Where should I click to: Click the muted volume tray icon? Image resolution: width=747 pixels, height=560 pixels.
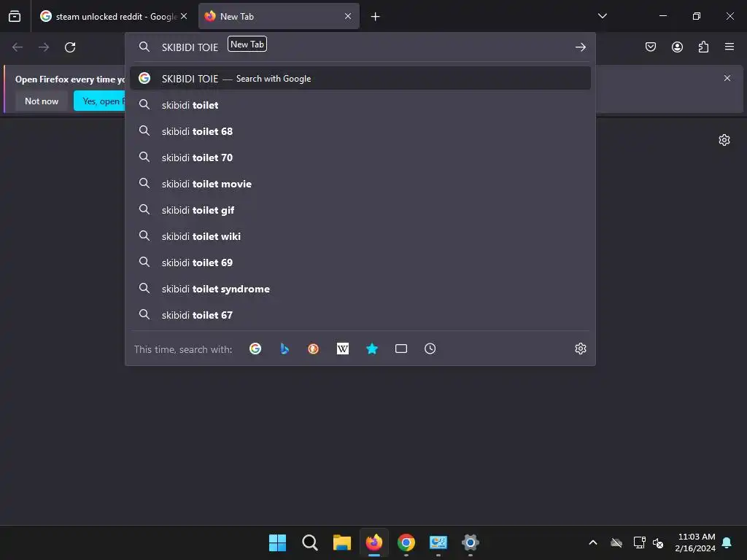pos(658,542)
